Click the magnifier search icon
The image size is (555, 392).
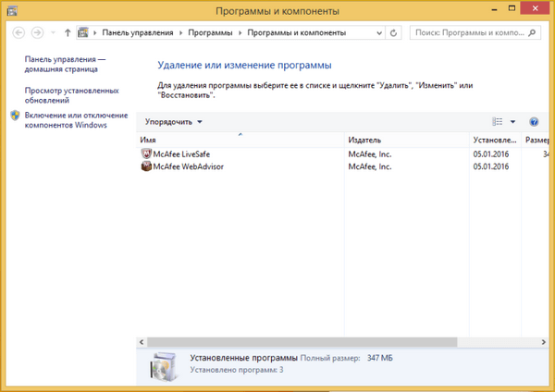click(532, 33)
